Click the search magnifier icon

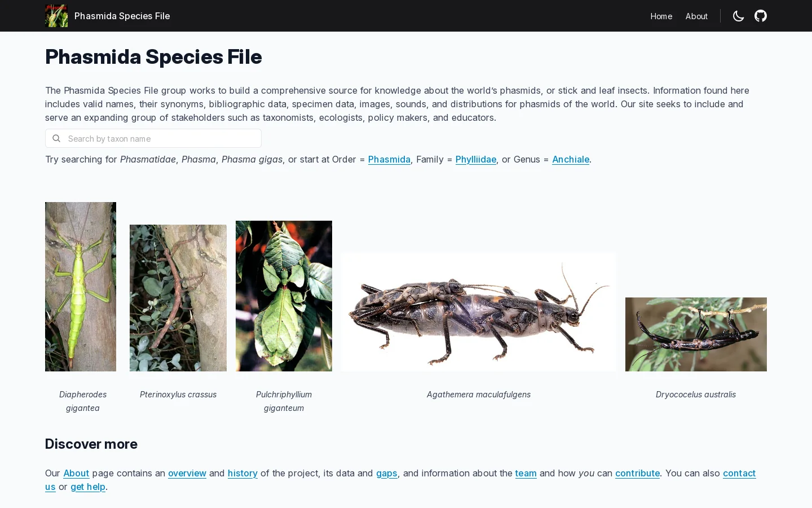coord(56,138)
